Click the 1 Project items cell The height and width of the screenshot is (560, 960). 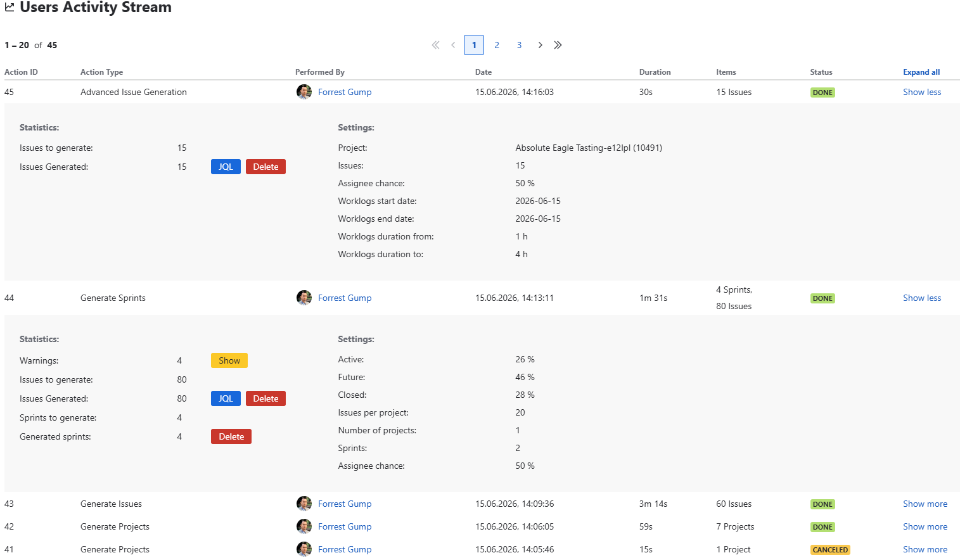point(733,549)
